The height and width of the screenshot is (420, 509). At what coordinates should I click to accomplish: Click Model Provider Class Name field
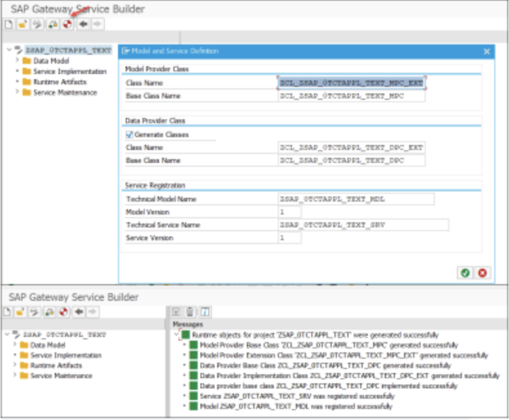point(352,82)
